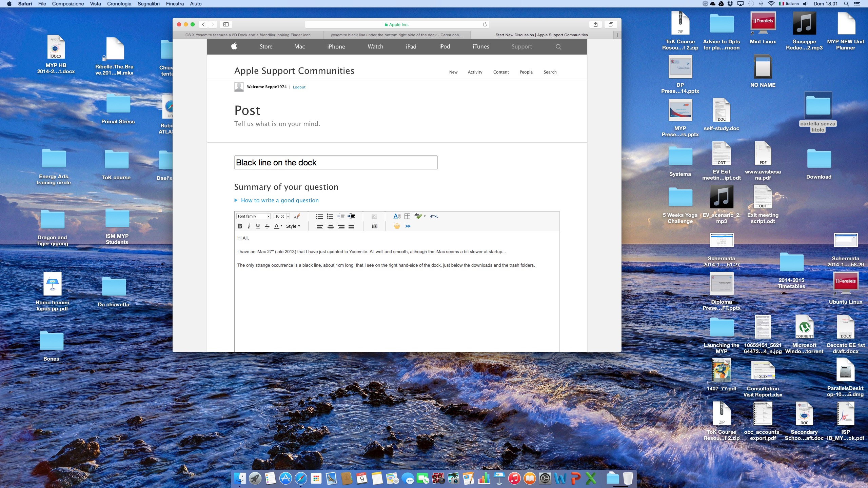Image resolution: width=868 pixels, height=488 pixels.
Task: Open the Segnalibri menu in menu bar
Action: [x=149, y=4]
